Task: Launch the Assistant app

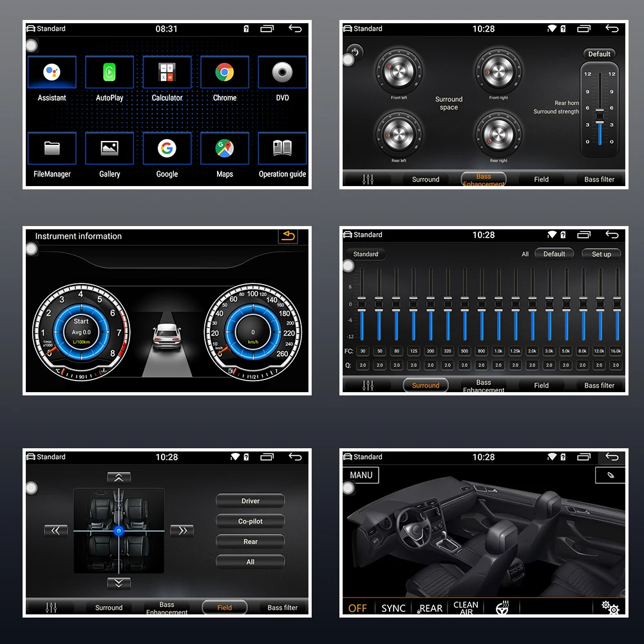Action: [52, 71]
